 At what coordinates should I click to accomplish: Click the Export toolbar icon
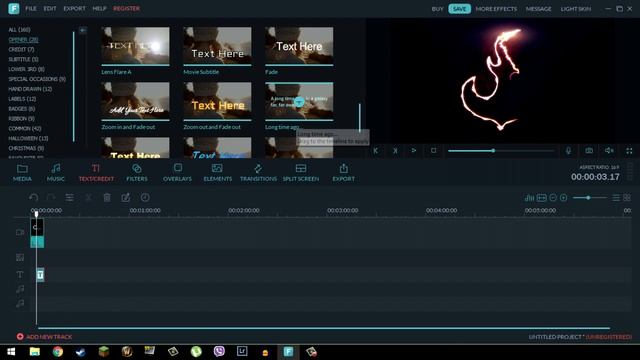[343, 172]
